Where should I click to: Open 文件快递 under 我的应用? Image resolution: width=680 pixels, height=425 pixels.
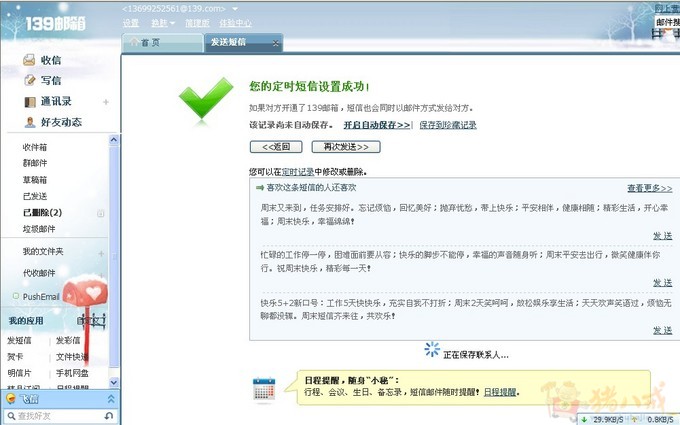72,357
